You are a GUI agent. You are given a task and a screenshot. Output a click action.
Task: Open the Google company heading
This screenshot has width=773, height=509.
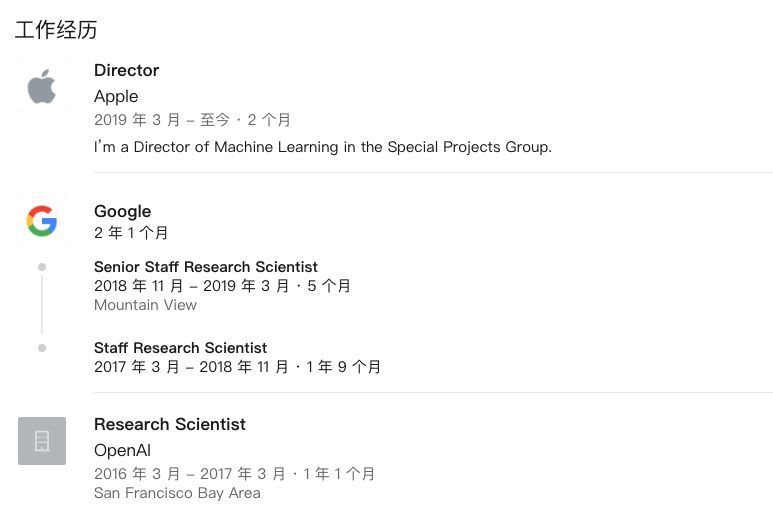(122, 211)
